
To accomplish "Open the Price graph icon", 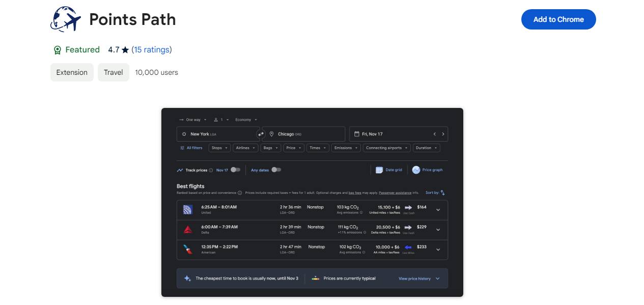I will click(x=416, y=170).
